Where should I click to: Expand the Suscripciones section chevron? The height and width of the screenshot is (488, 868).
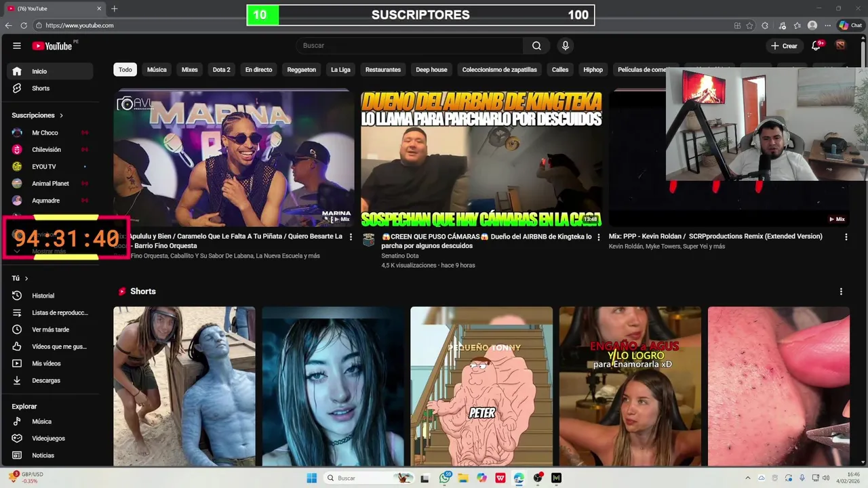[61, 115]
